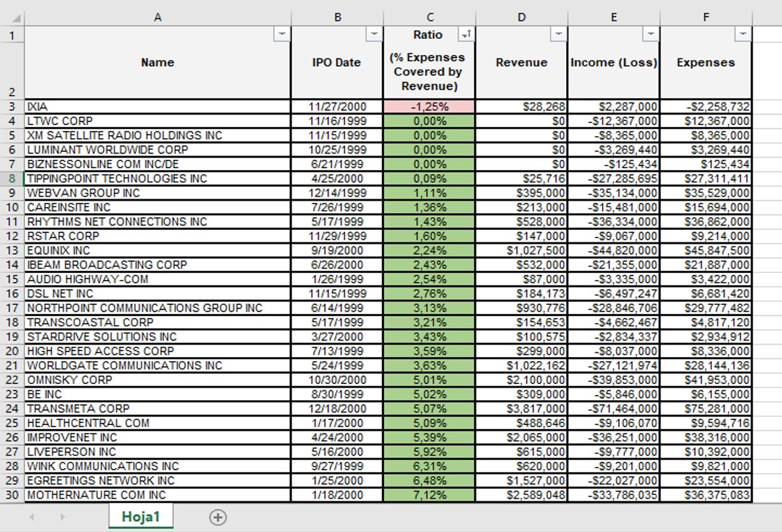This screenshot has height=532, width=782.
Task: Select the 2,24% ratio cell
Action: pos(429,250)
